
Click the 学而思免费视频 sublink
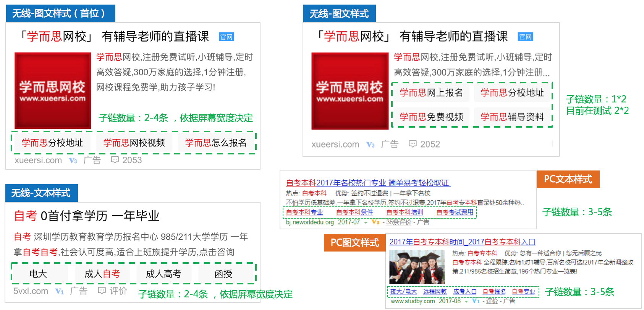[431, 117]
